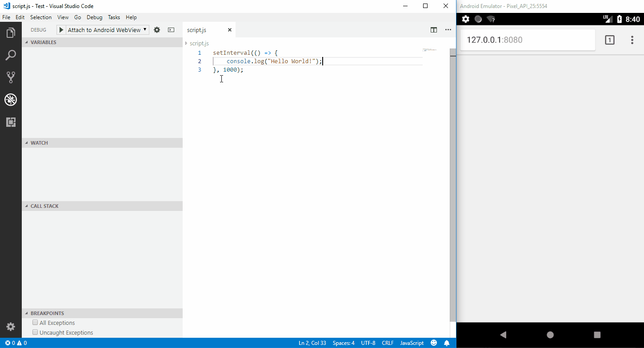
Task: Open the Go menu
Action: (x=78, y=17)
